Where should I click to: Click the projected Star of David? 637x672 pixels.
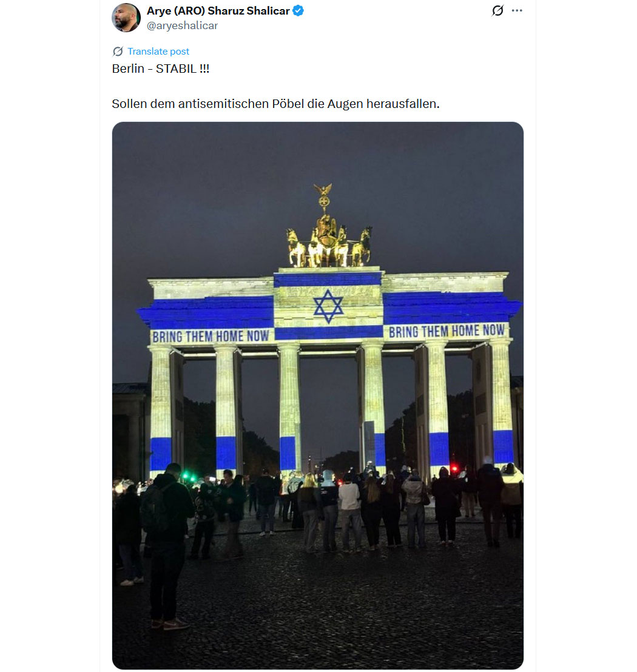click(x=328, y=306)
